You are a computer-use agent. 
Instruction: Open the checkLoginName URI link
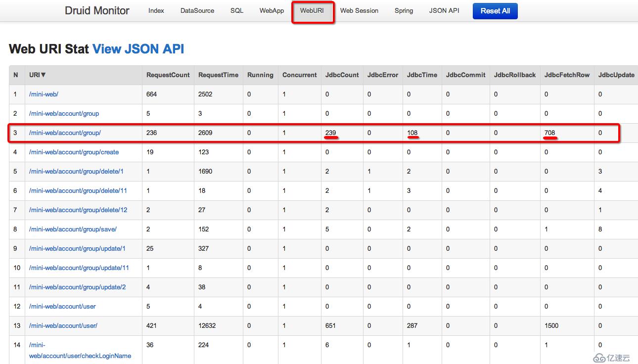pyautogui.click(x=80, y=350)
